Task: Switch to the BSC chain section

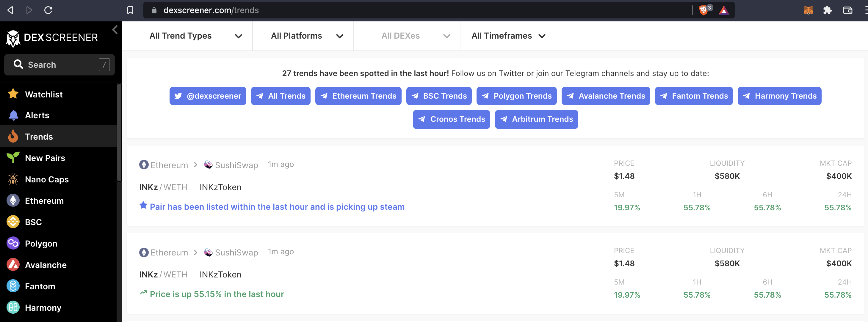Action: (13, 222)
